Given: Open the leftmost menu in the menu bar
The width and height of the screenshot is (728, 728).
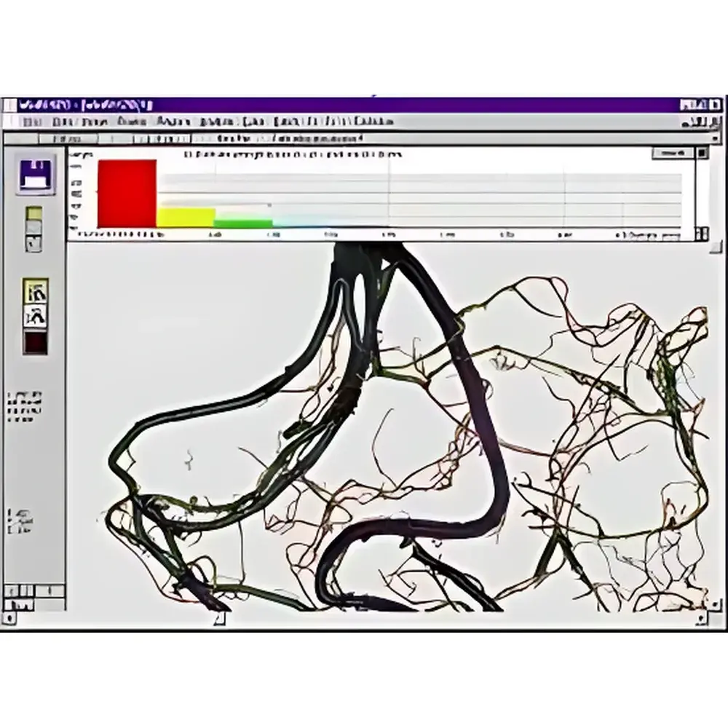Looking at the screenshot, I should pyautogui.click(x=33, y=122).
